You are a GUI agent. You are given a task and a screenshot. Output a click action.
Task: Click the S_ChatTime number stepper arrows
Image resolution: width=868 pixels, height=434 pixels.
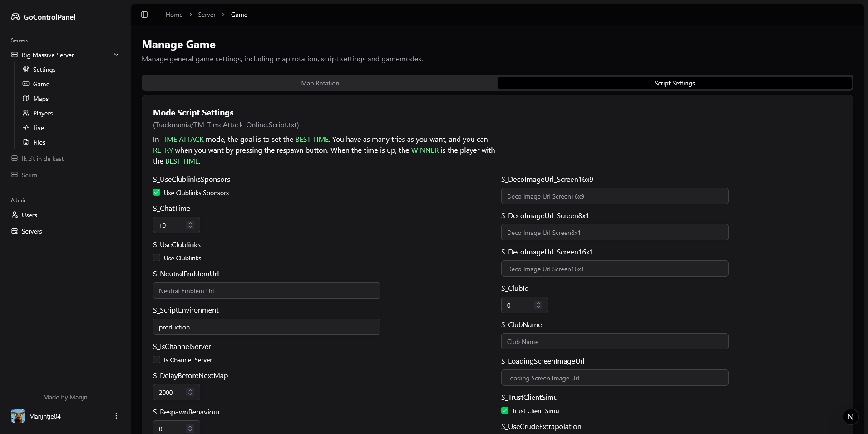point(190,225)
